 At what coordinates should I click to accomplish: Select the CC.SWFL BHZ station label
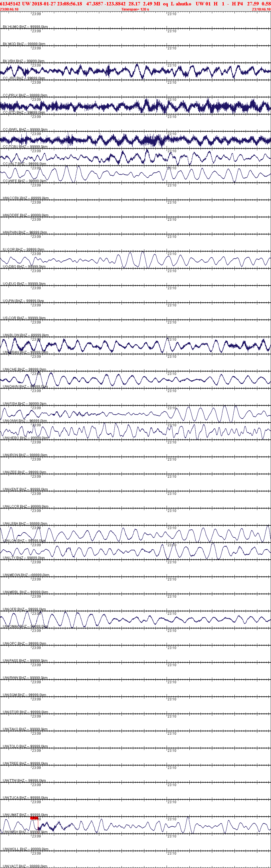25,130
